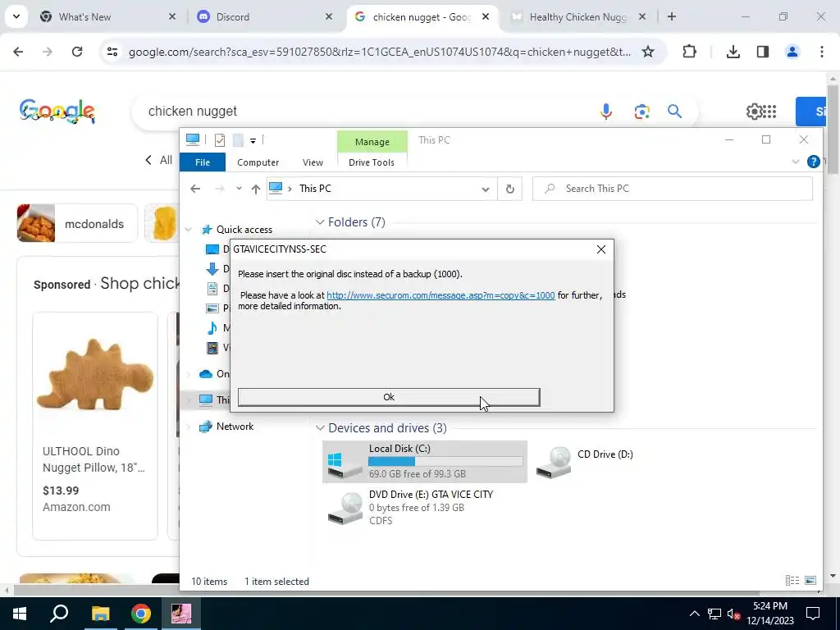Viewport: 840px width, 630px height.
Task: Open the ULTHOOL Dino Nugget Pillow listing
Action: coord(95,426)
